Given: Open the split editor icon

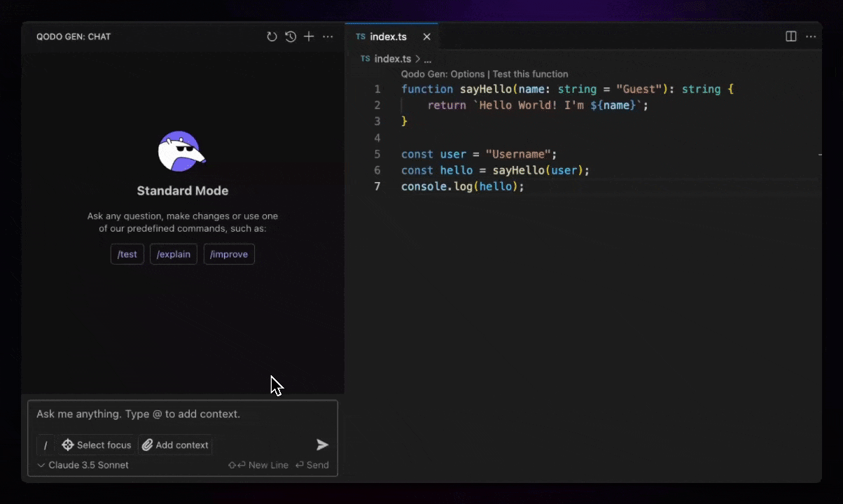Looking at the screenshot, I should pyautogui.click(x=790, y=36).
